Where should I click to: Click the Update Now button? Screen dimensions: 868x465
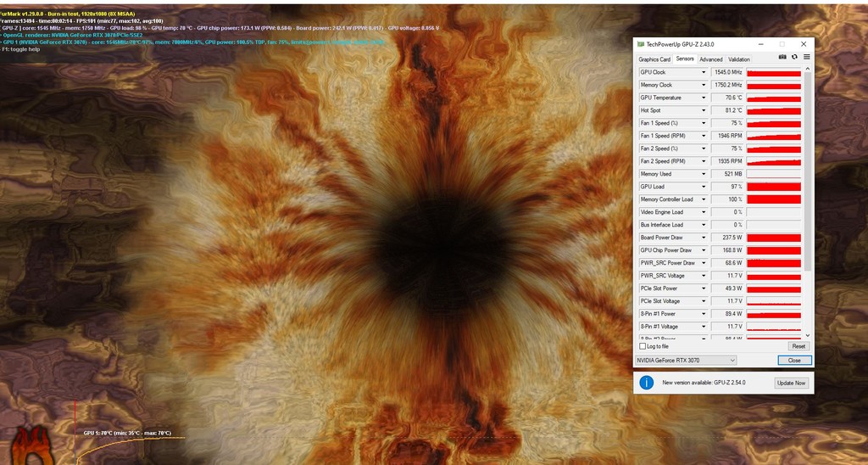point(791,383)
